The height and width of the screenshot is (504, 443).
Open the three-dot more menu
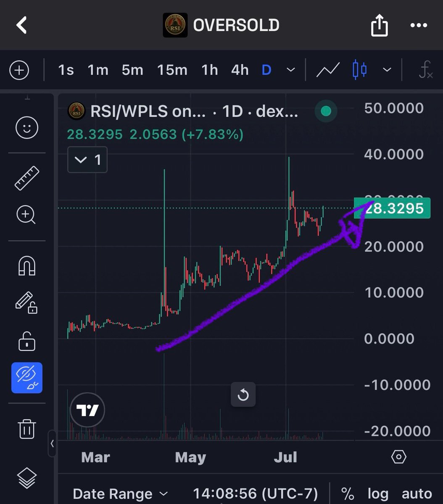418,25
